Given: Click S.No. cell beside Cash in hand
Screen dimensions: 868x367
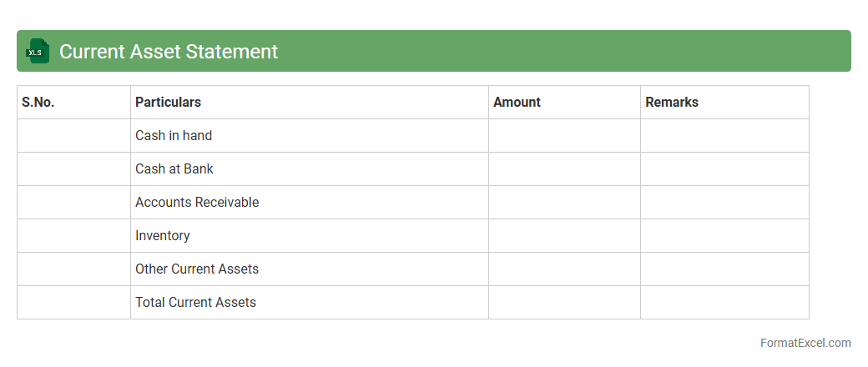Looking at the screenshot, I should (73, 135).
